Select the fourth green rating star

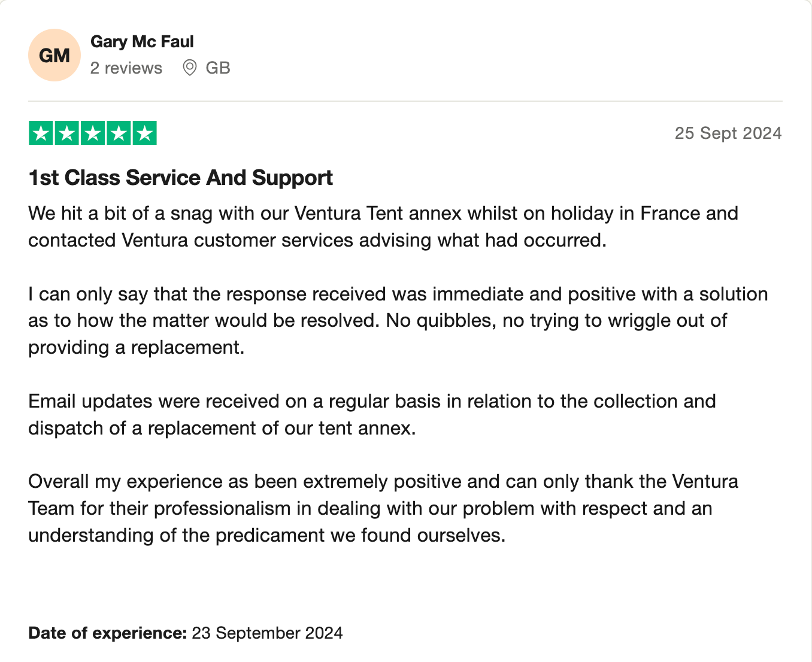119,133
